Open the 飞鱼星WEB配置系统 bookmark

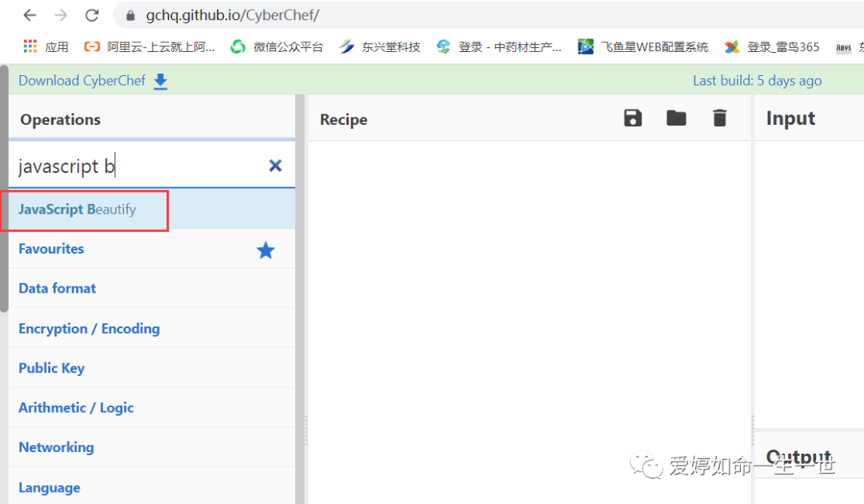tap(642, 47)
